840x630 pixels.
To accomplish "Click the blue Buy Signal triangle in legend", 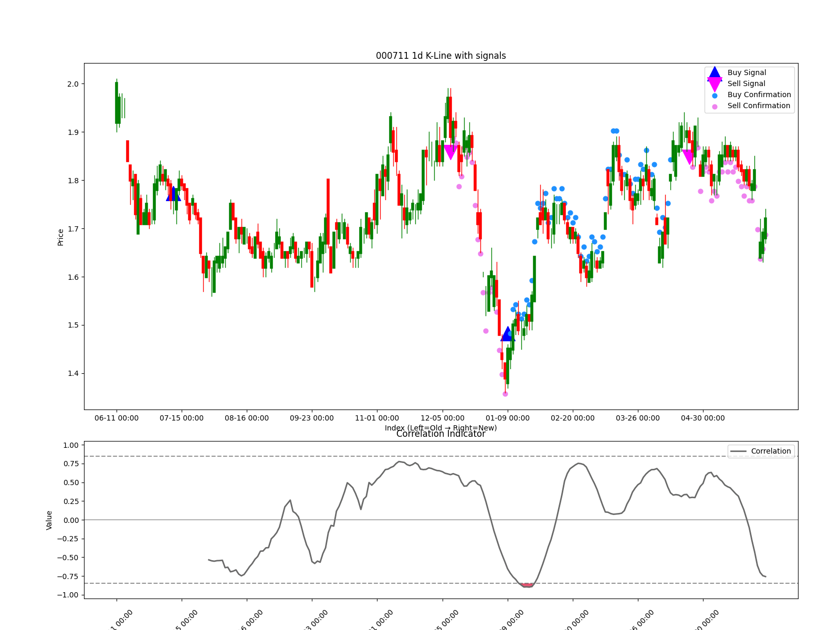I will (715, 73).
